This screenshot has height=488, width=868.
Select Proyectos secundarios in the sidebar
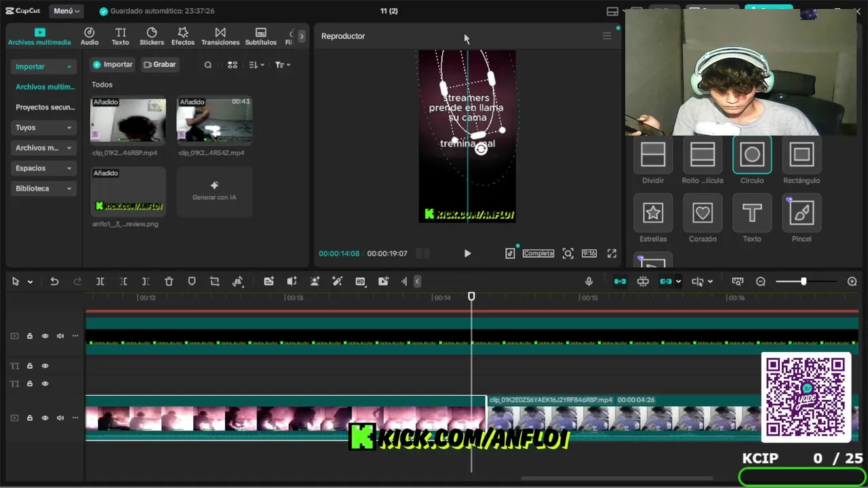click(45, 107)
